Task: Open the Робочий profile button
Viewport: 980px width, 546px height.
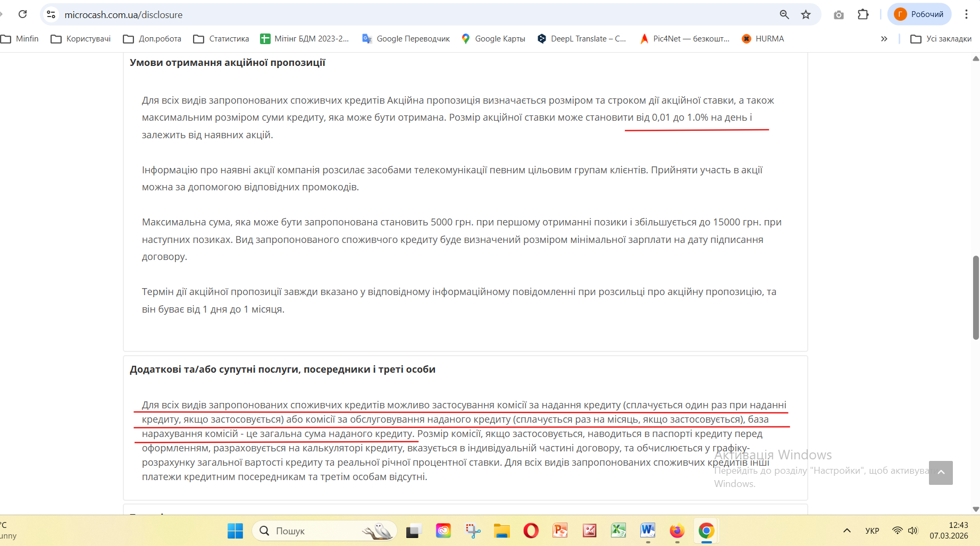Action: 919,14
